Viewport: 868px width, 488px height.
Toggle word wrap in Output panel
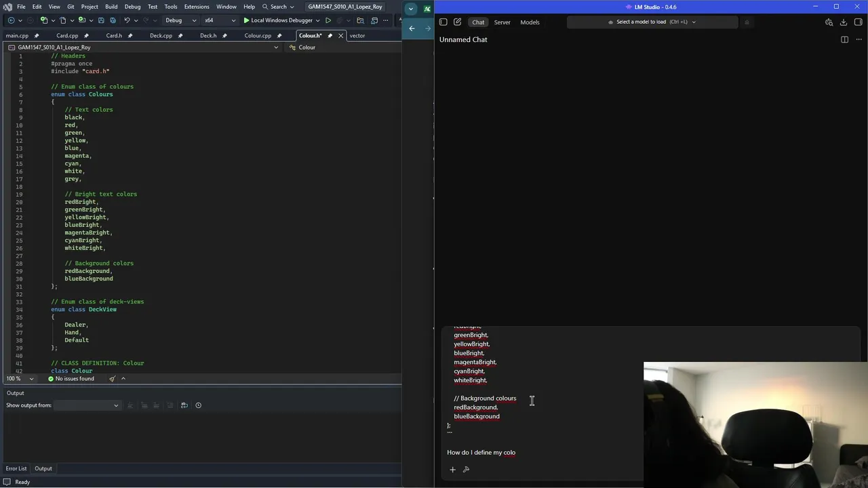point(184,405)
